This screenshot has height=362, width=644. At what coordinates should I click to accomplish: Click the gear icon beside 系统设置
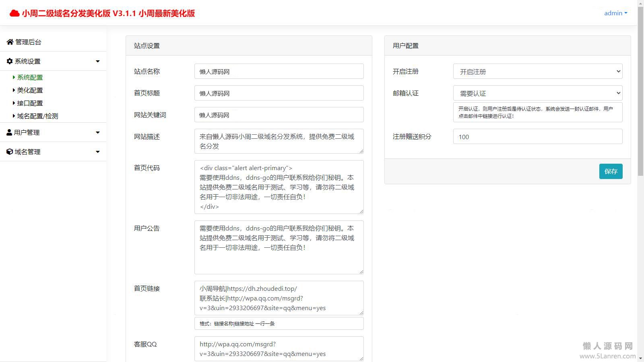[10, 61]
